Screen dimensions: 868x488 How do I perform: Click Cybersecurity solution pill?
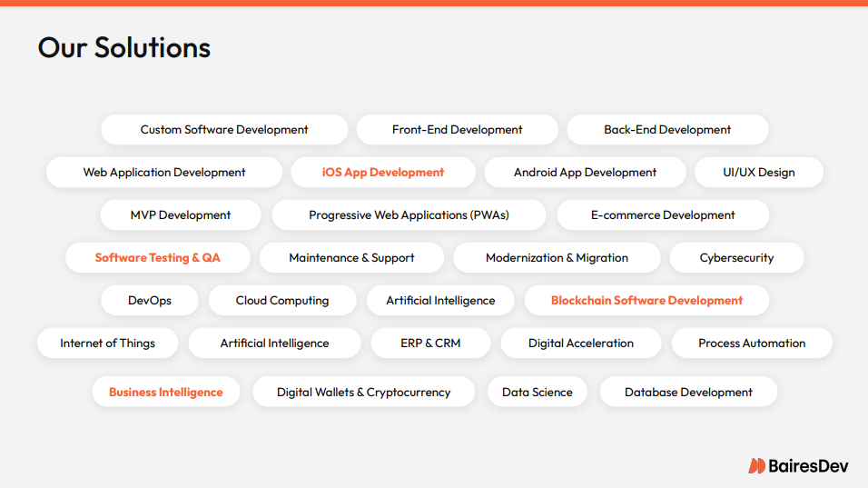click(737, 257)
